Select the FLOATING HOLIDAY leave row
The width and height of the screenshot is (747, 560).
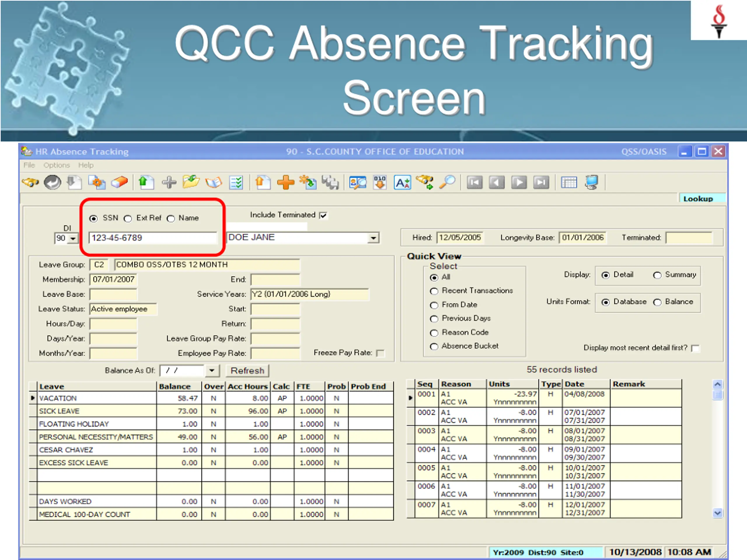(x=211, y=424)
